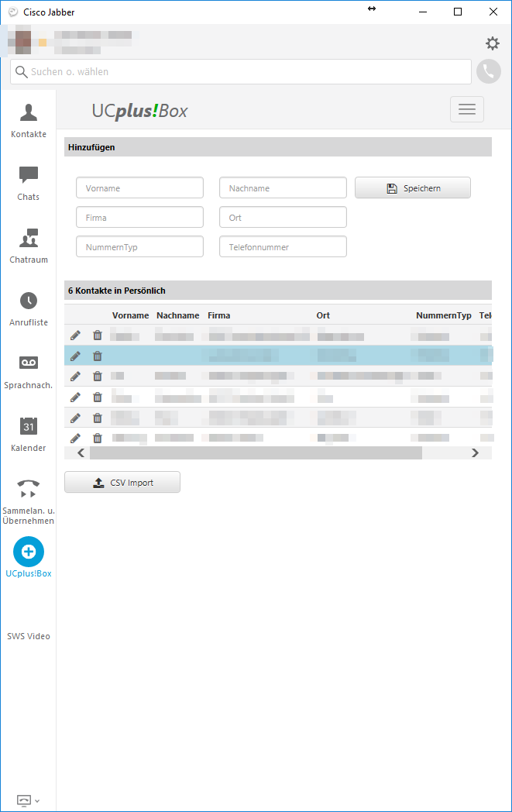Click the Ort input field
Image resolution: width=512 pixels, height=812 pixels.
283,218
